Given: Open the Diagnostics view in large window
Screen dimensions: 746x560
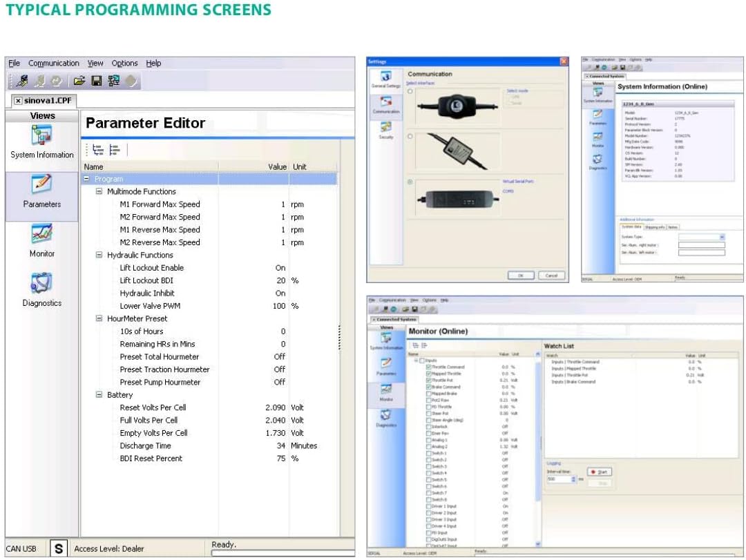Looking at the screenshot, I should pos(41,289).
